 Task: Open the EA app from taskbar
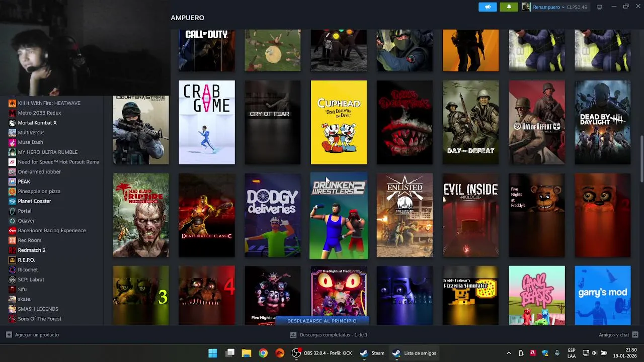(x=280, y=353)
